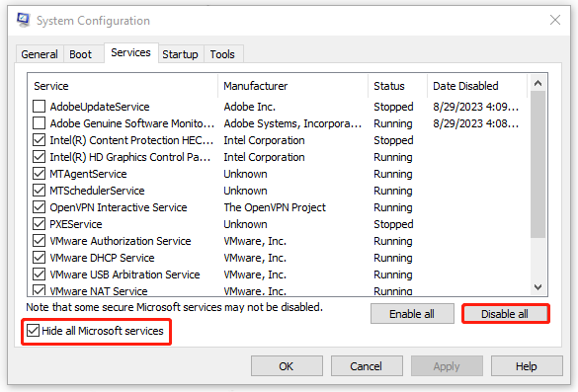Open Help for System Configuration
Image resolution: width=578 pixels, height=392 pixels.
click(x=527, y=366)
